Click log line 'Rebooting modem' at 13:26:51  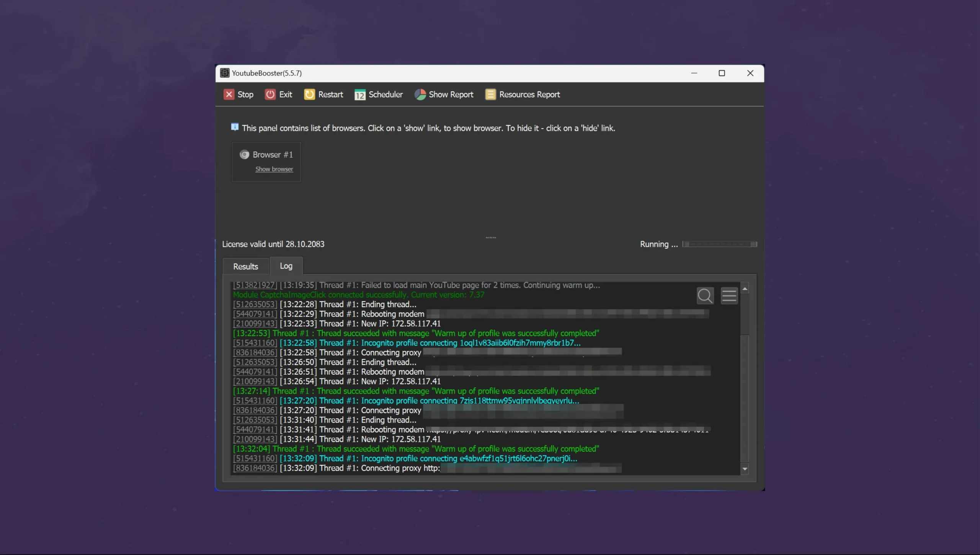(472, 372)
